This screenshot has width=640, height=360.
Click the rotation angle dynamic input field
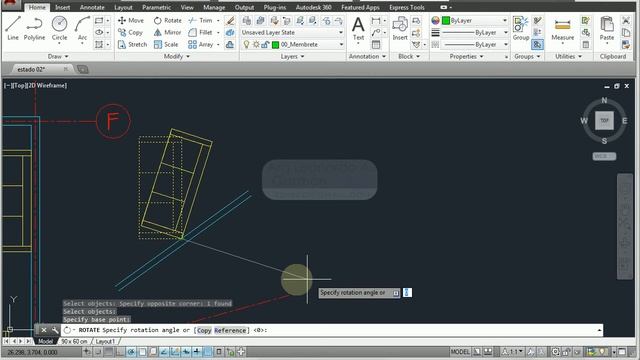(407, 293)
